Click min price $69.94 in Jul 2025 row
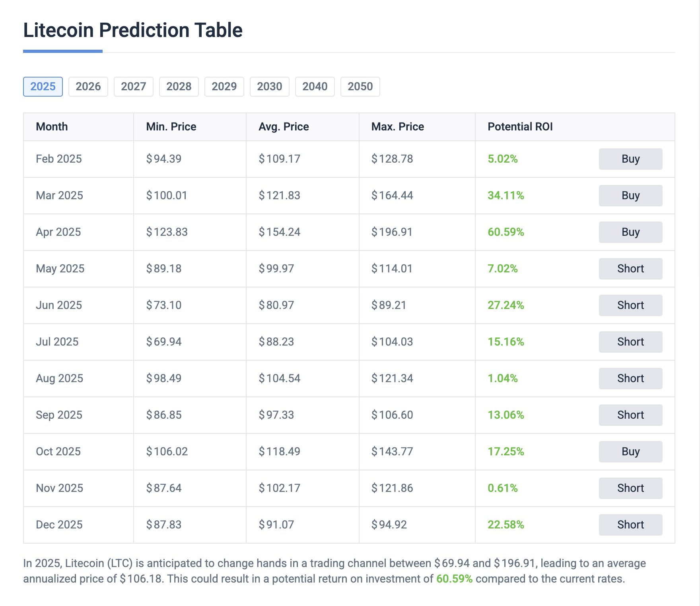This screenshot has width=700, height=606. point(164,342)
